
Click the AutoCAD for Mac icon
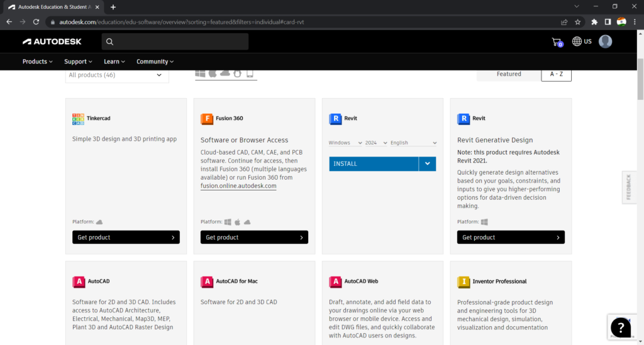(x=206, y=282)
